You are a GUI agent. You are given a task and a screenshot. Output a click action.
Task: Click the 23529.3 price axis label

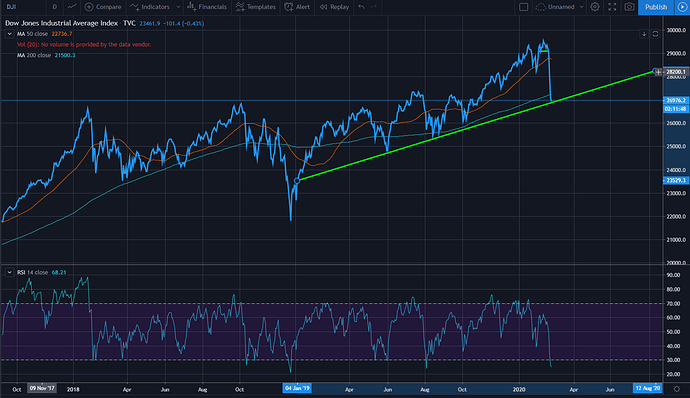[x=675, y=181]
